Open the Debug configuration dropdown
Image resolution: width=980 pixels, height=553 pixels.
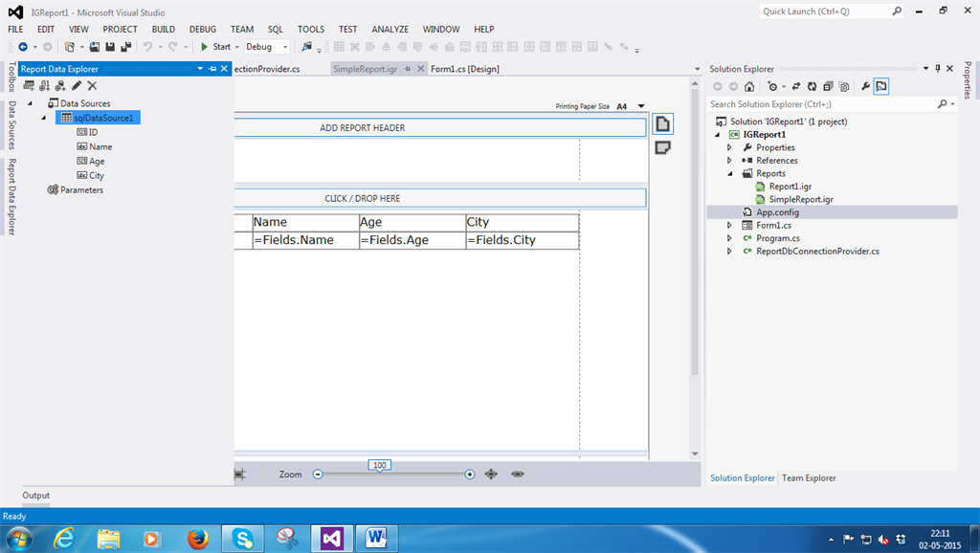(x=285, y=47)
